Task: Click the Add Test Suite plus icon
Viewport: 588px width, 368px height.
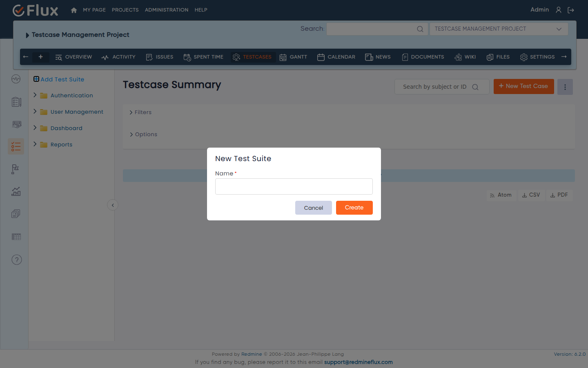Action: 36,79
